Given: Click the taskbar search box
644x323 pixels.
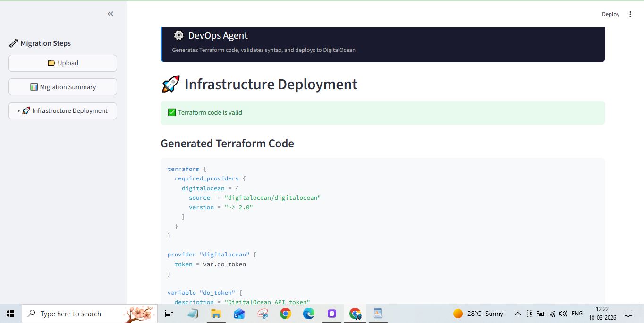Looking at the screenshot, I should tap(90, 314).
